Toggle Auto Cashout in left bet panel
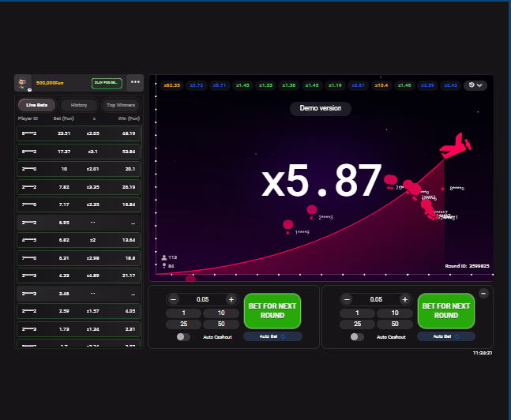The width and height of the screenshot is (511, 420). 183,336
